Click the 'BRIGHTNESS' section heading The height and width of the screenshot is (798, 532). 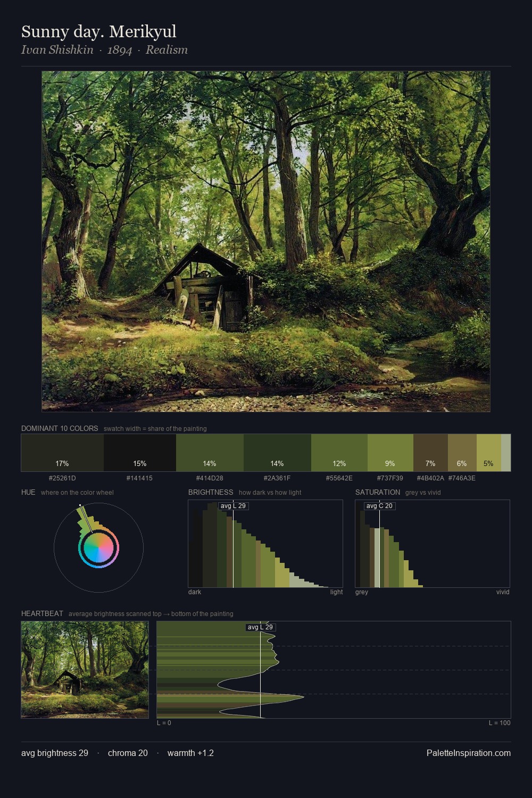click(211, 492)
